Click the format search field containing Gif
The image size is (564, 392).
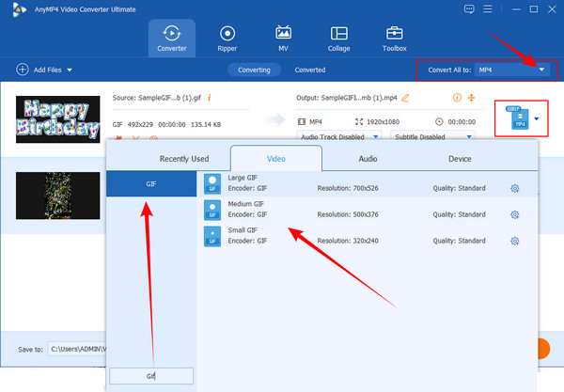[151, 376]
